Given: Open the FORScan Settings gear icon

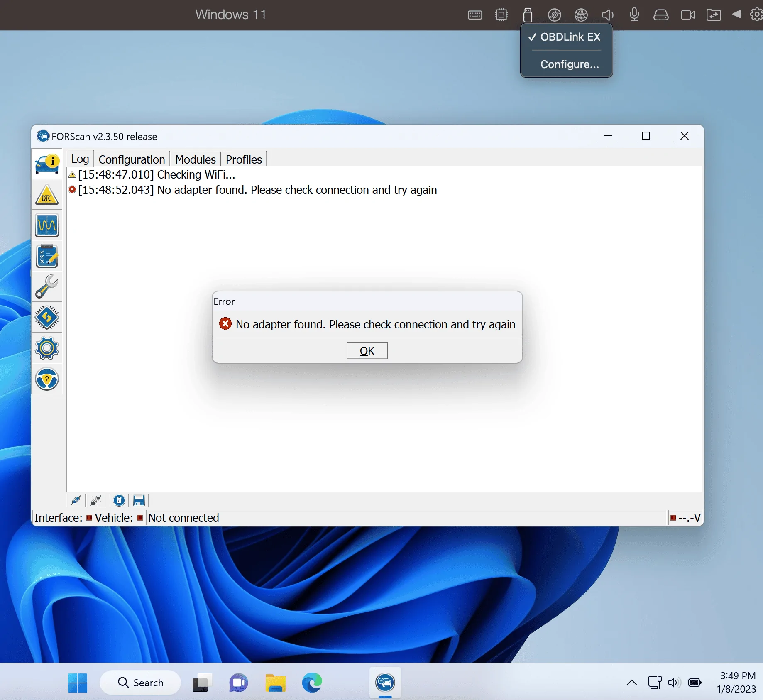Looking at the screenshot, I should pos(47,348).
